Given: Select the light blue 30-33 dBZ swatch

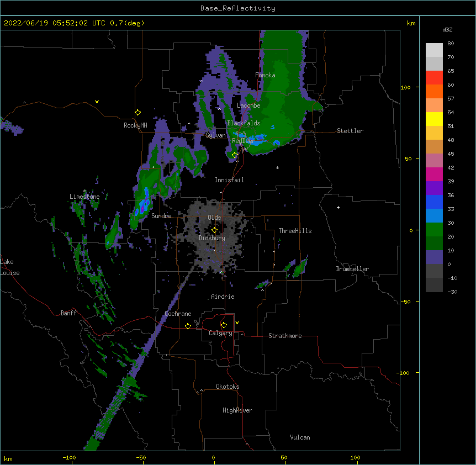Looking at the screenshot, I should point(434,215).
